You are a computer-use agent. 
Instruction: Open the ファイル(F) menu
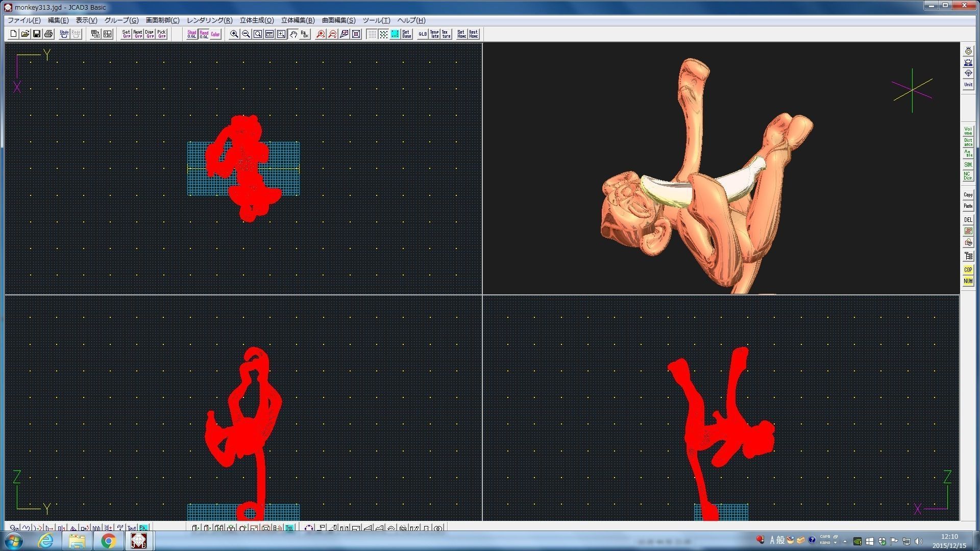point(24,20)
